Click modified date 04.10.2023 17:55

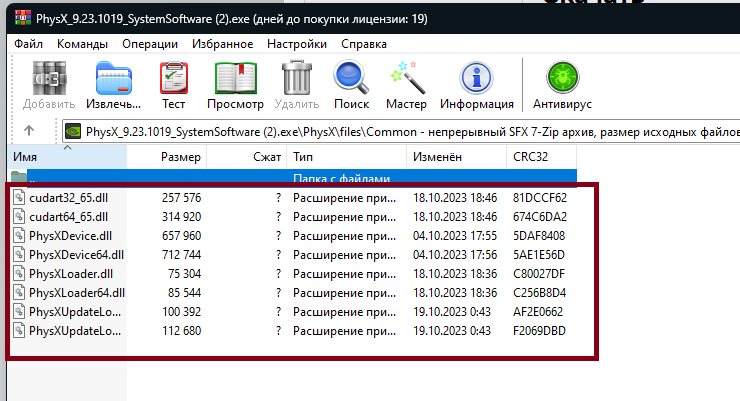(x=455, y=235)
